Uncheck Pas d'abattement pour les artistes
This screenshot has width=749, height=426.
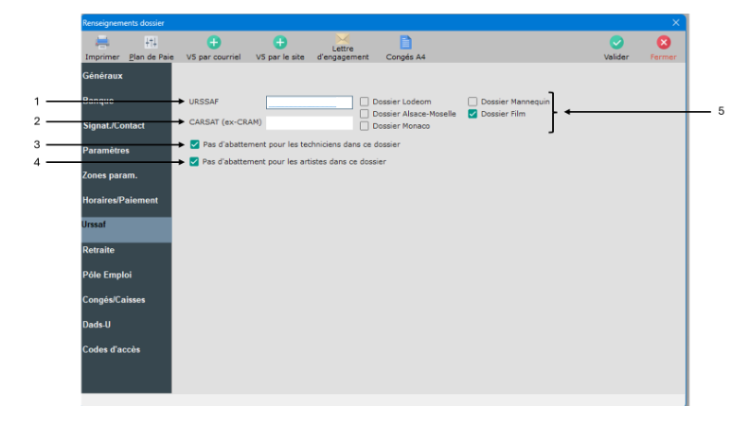coord(194,161)
